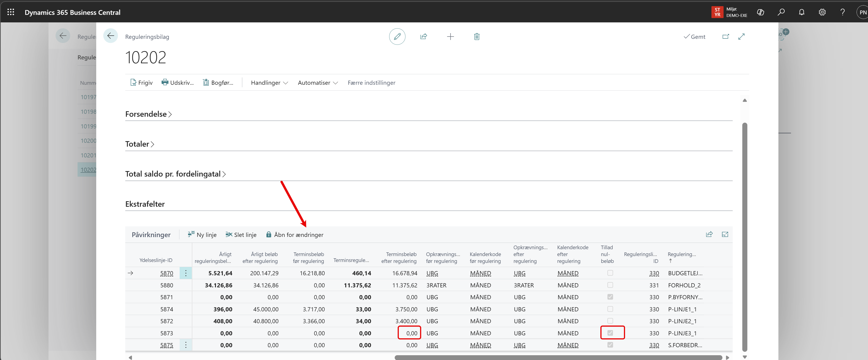This screenshot has width=868, height=360.
Task: Click the notifications bell icon
Action: [x=801, y=12]
